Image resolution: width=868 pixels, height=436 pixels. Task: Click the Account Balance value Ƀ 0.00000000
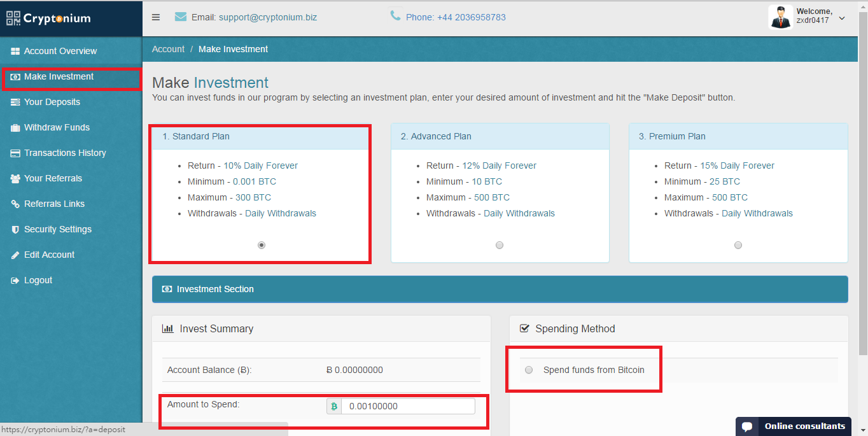[354, 370]
